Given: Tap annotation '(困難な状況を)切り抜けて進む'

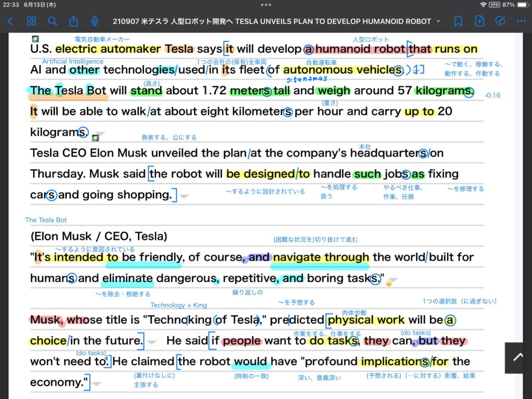Looking at the screenshot, I should [315, 240].
